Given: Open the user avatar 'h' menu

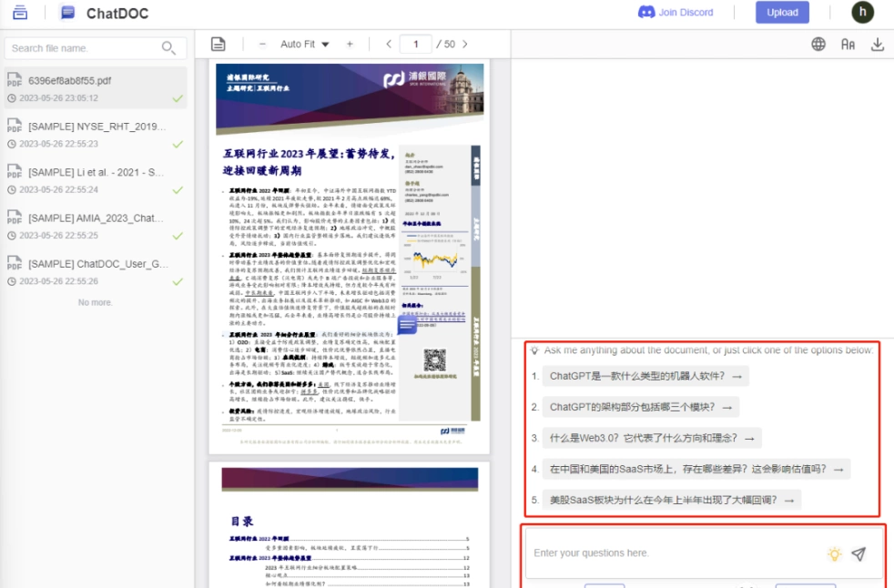Looking at the screenshot, I should tap(862, 12).
